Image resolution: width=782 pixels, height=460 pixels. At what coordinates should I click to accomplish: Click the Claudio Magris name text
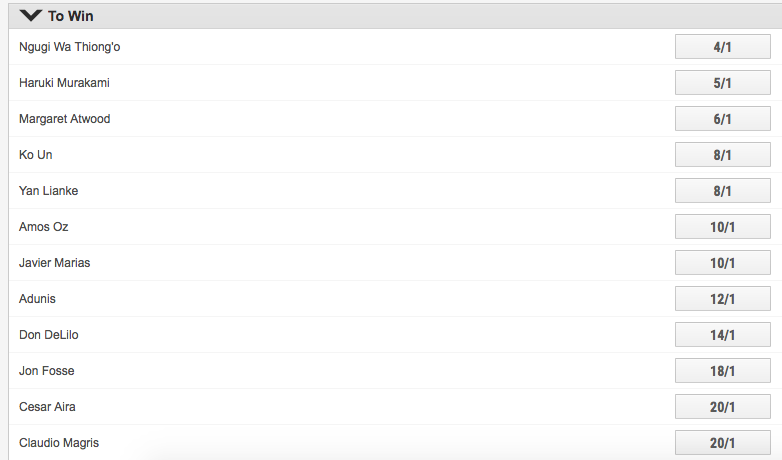coord(59,443)
